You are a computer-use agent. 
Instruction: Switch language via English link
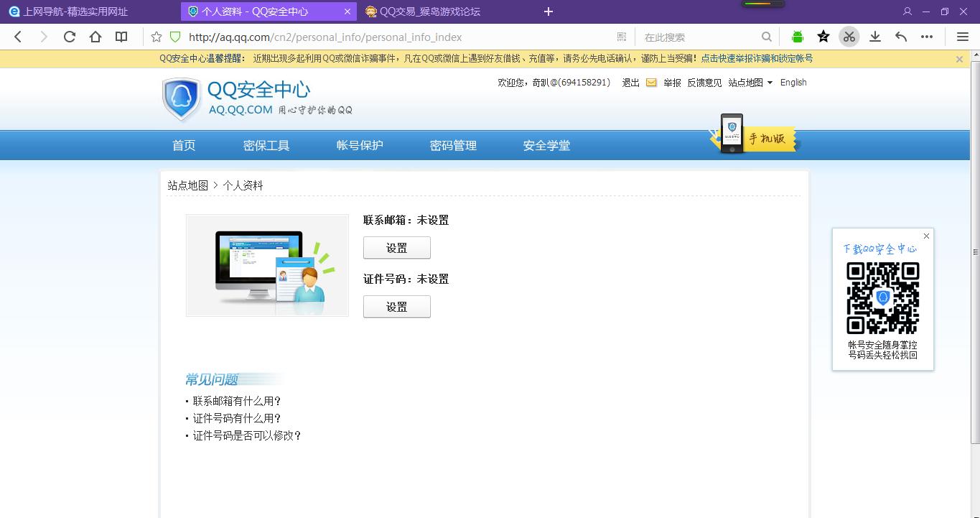pos(793,83)
